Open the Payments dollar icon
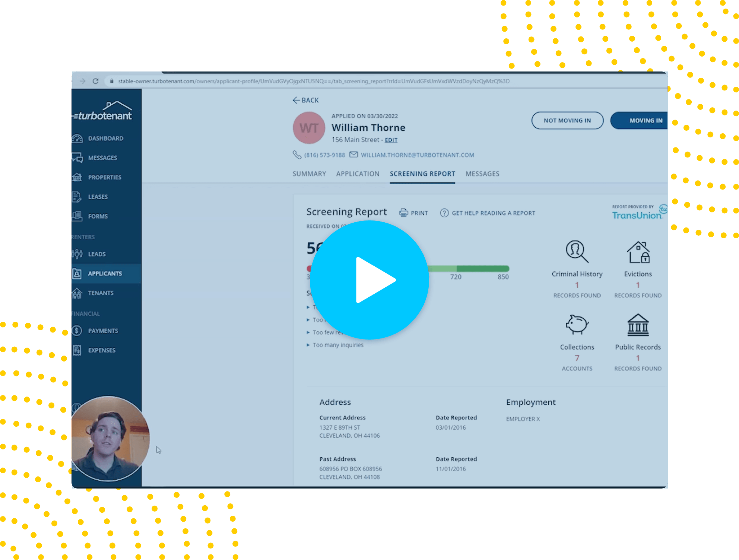Screen dimensions: 739x560 click(77, 331)
